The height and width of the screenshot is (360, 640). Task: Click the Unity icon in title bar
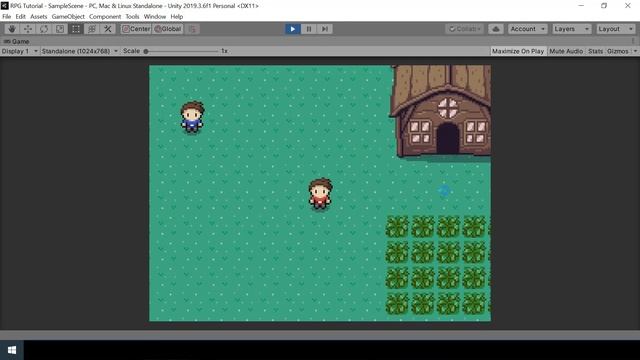[4, 6]
